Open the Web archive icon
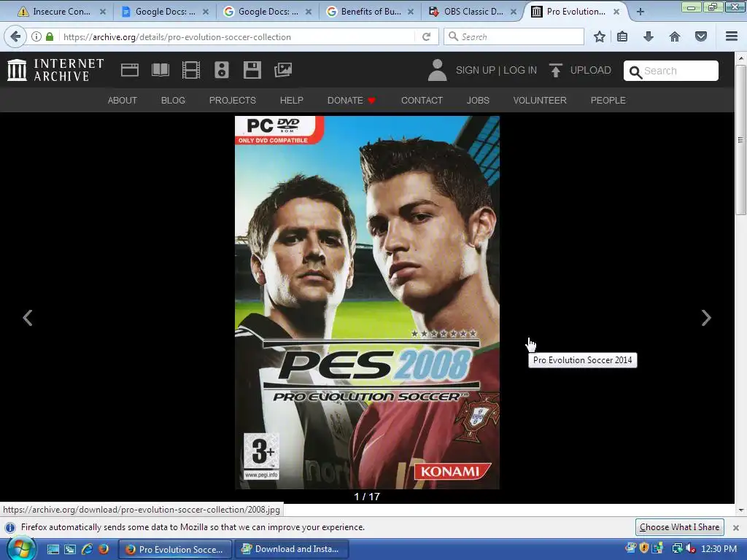 130,70
